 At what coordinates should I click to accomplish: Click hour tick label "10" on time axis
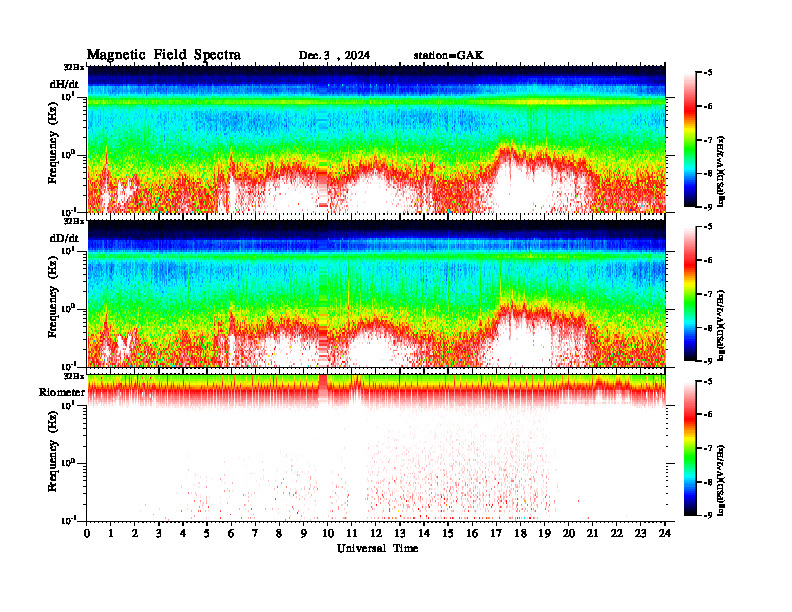(328, 534)
